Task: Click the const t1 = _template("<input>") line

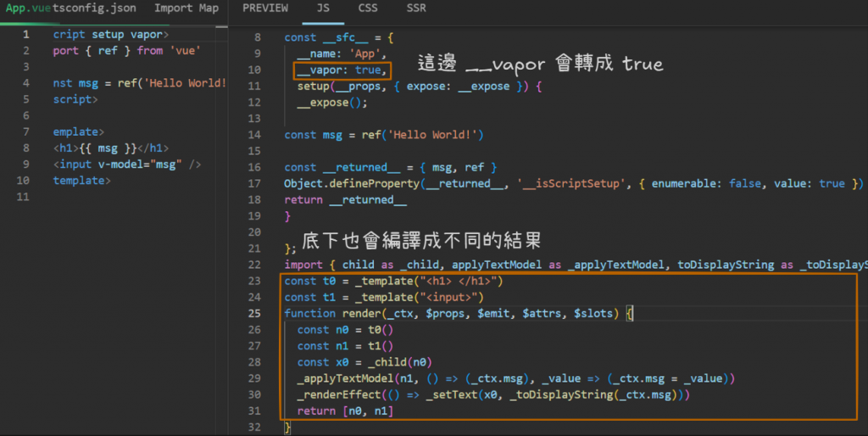Action: (x=384, y=298)
